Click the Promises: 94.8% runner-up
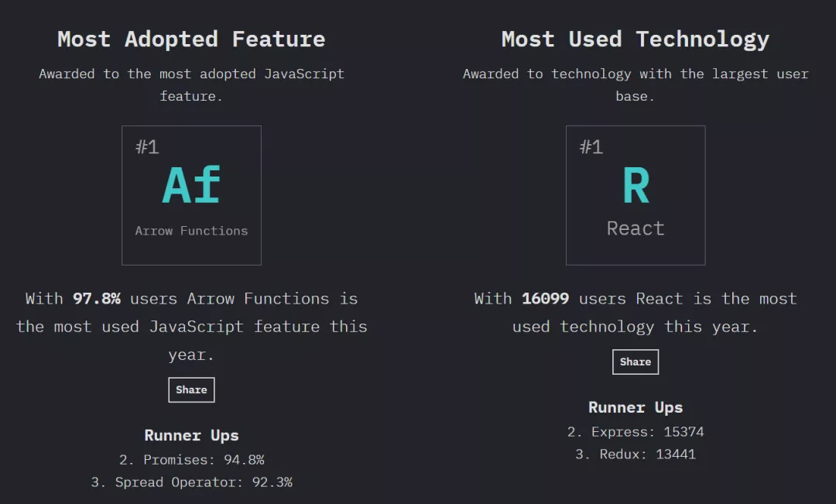This screenshot has width=836, height=504. 191,460
